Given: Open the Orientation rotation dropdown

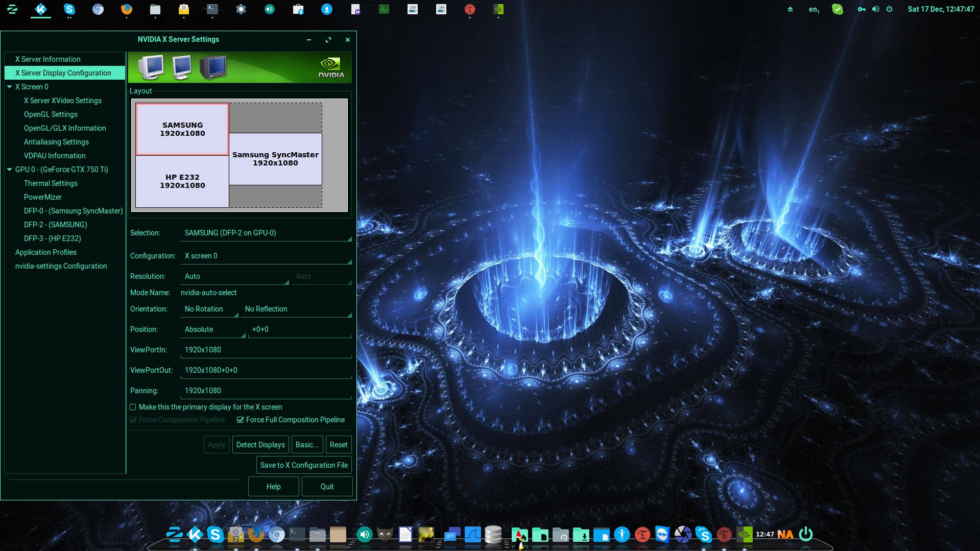Looking at the screenshot, I should click(210, 309).
